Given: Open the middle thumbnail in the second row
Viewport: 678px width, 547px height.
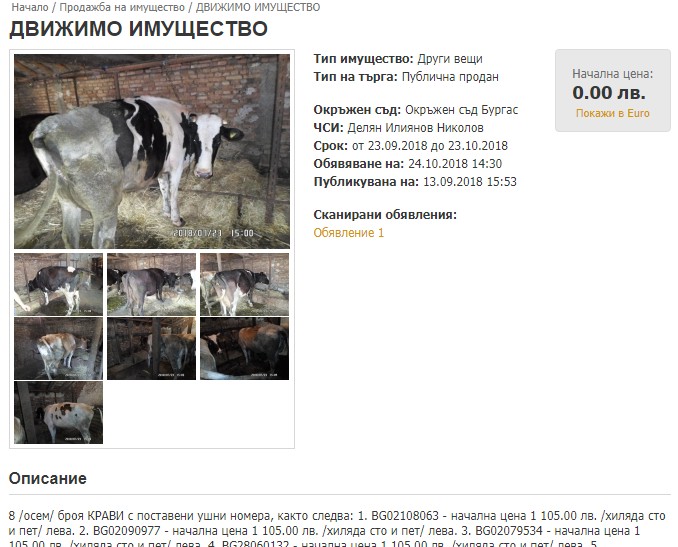Looking at the screenshot, I should coord(151,349).
